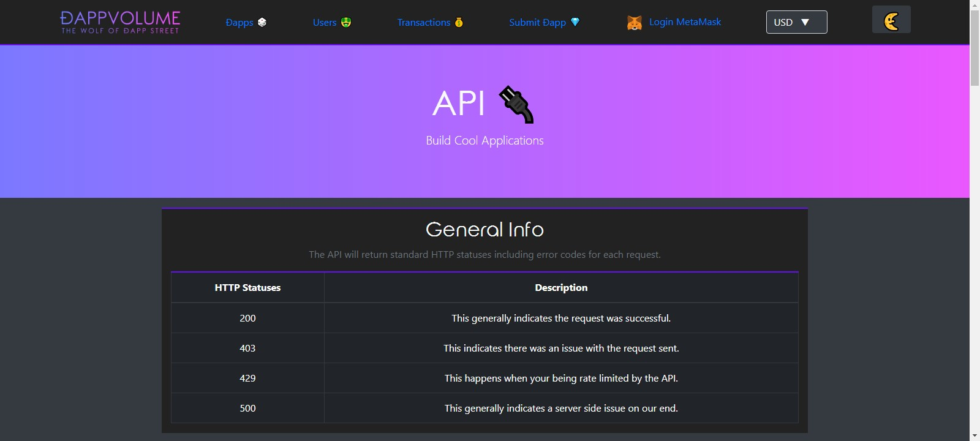The height and width of the screenshot is (441, 980).
Task: Click 'This indicates there was an issue' description
Action: (561, 348)
